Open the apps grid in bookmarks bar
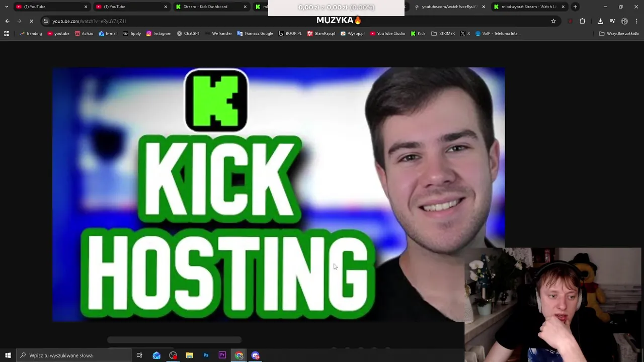Screen dimensions: 644x362 coord(7,34)
